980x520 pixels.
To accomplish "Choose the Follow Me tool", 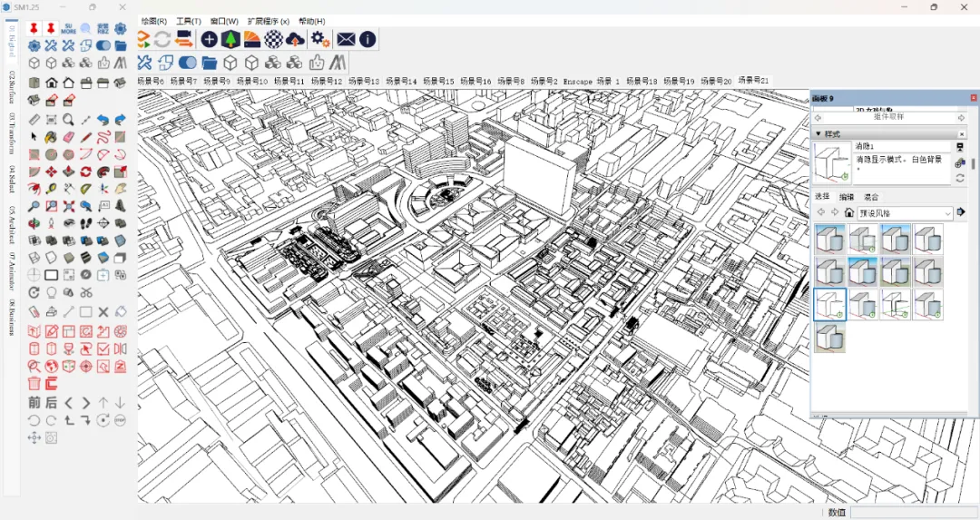I will (x=103, y=172).
